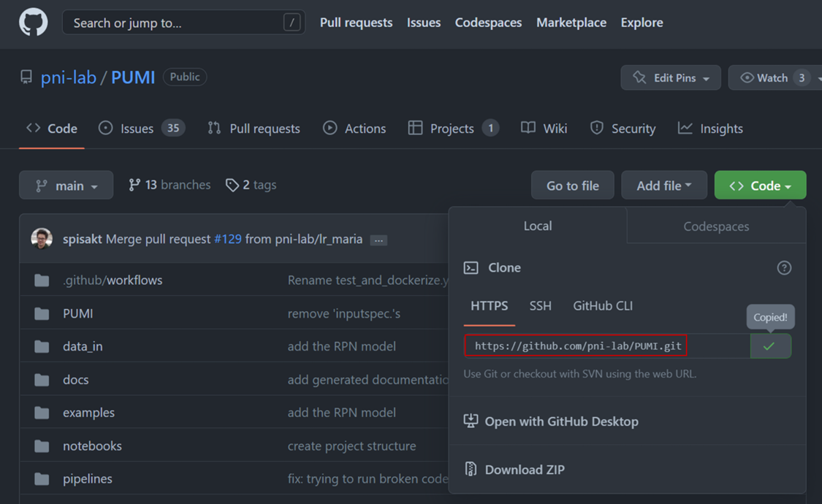Open Explore in the top navigation
Screen dimensions: 822x504
pyautogui.click(x=642, y=23)
